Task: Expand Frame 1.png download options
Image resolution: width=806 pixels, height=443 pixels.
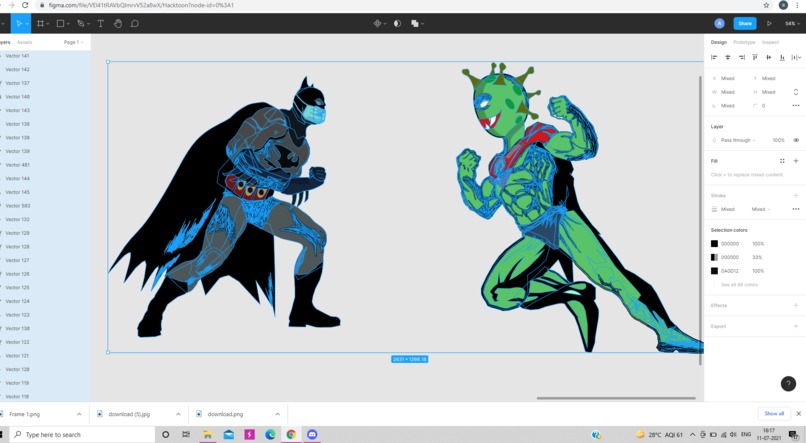Action: (x=79, y=414)
